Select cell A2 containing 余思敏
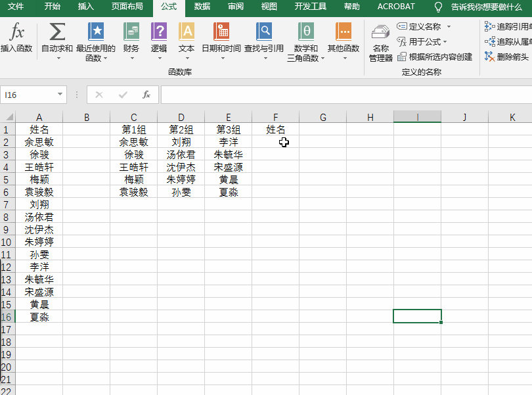 39,142
